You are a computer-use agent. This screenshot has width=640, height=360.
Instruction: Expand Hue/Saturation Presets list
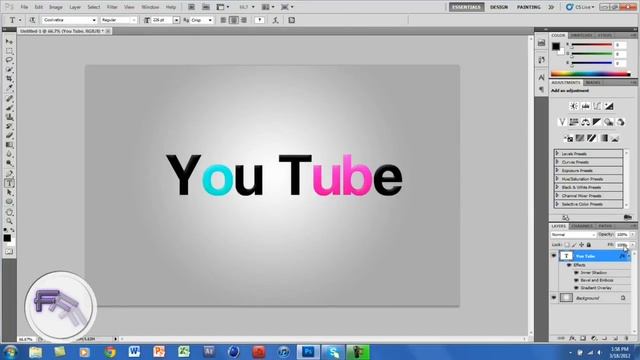pyautogui.click(x=557, y=179)
